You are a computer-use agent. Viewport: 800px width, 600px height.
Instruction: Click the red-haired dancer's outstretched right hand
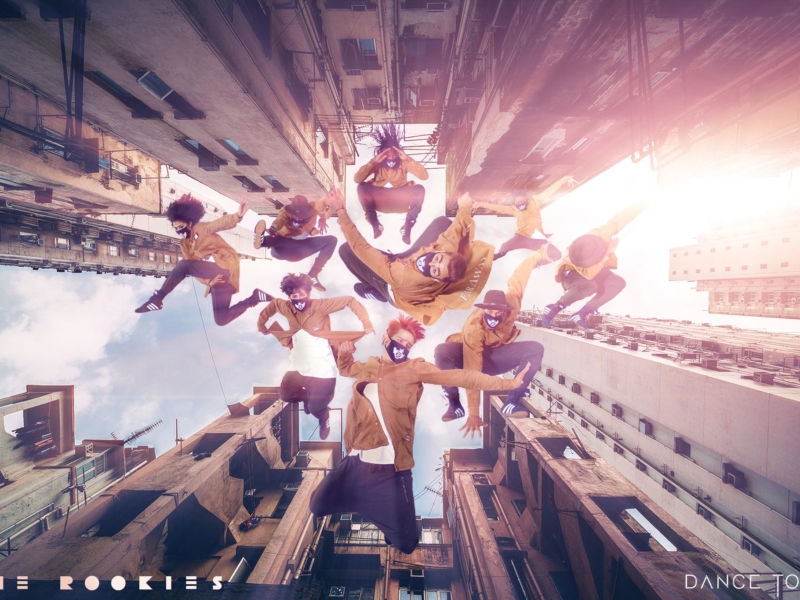coord(518,376)
